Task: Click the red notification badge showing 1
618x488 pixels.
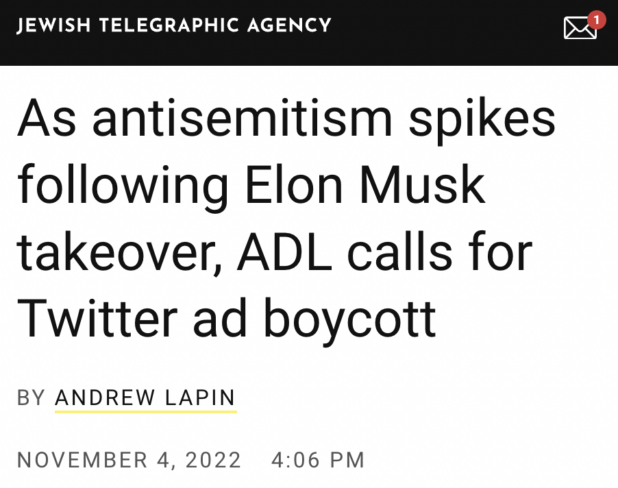Action: [x=597, y=17]
